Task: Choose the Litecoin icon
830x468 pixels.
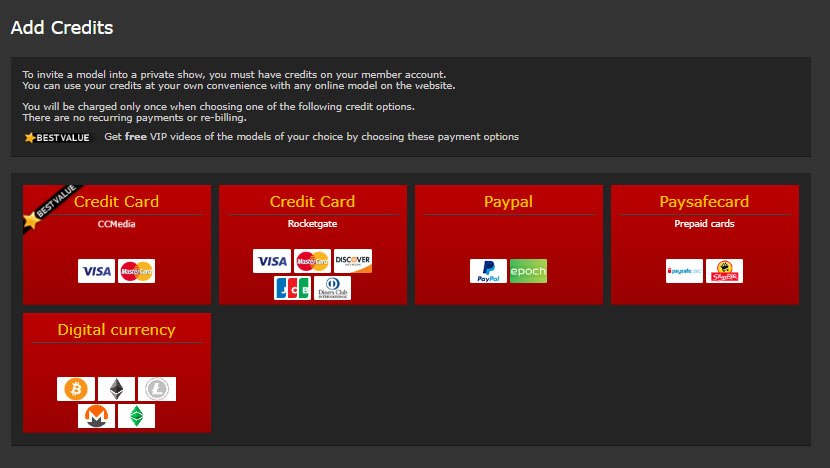Action: [157, 389]
